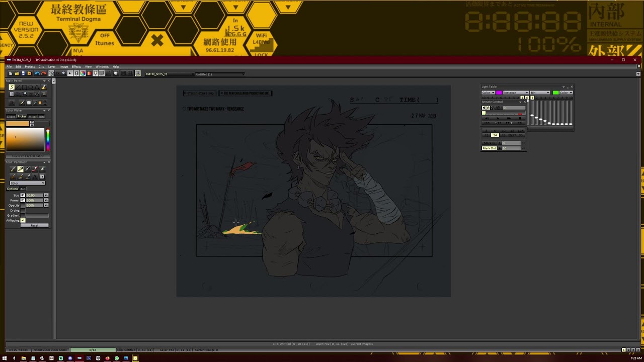Toggle the AAliasing checkbox
The height and width of the screenshot is (362, 644).
(x=23, y=220)
